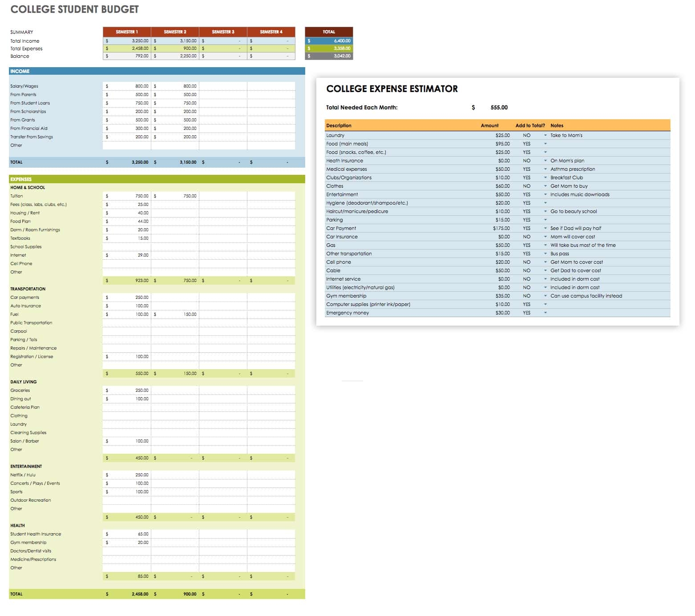Select the Tuition Semester 2 amount cell
The height and width of the screenshot is (616, 695).
pyautogui.click(x=175, y=196)
